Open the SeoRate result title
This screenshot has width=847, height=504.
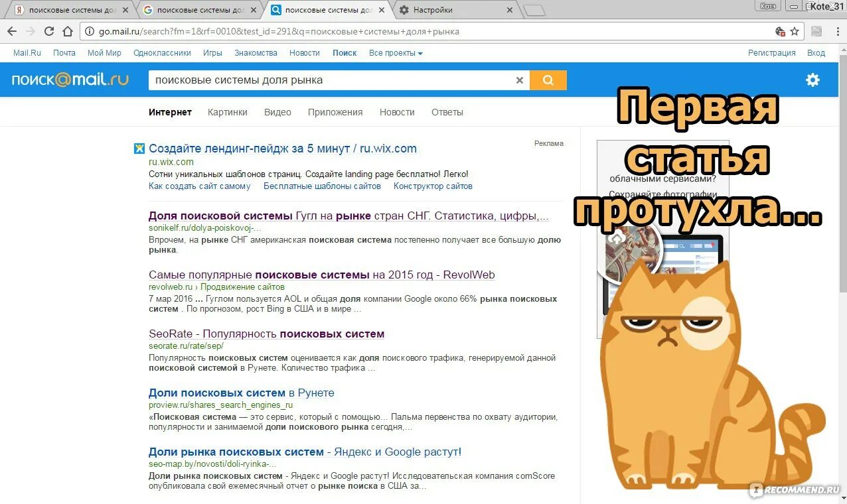[x=266, y=334]
